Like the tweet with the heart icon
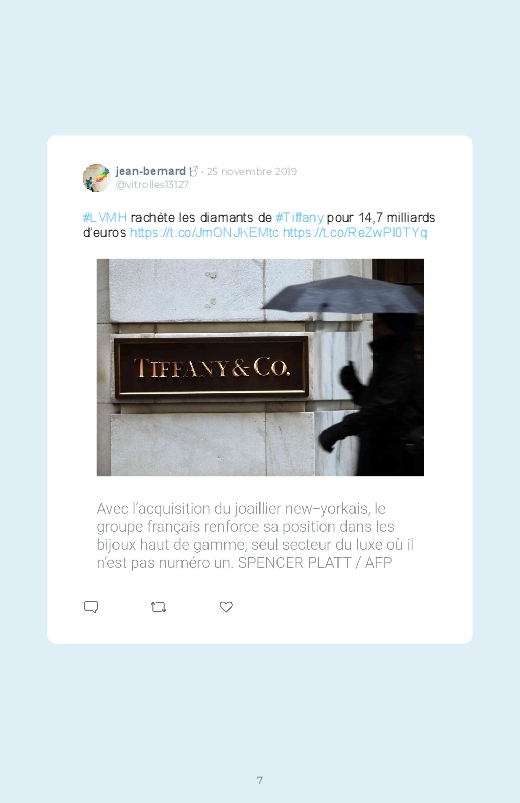The width and height of the screenshot is (520, 803). coord(226,607)
